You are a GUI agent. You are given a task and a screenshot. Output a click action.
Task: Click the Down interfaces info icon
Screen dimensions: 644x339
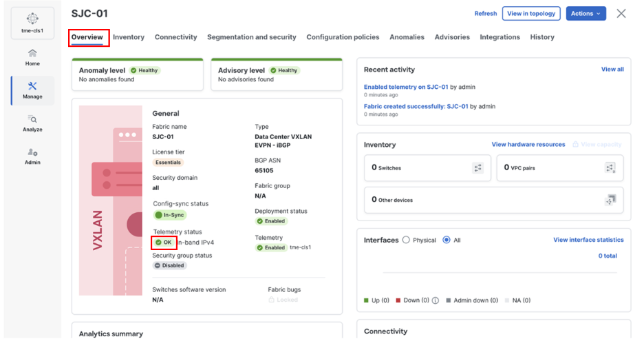(435, 300)
